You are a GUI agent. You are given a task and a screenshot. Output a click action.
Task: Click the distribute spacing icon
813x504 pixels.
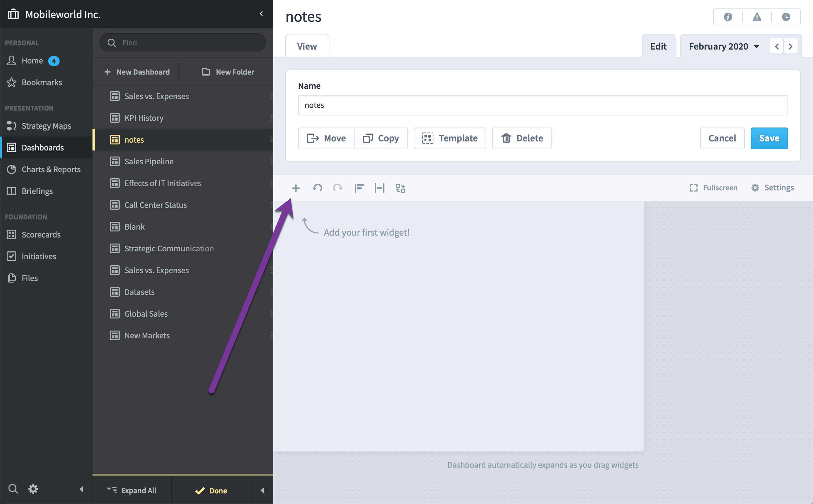[379, 188]
